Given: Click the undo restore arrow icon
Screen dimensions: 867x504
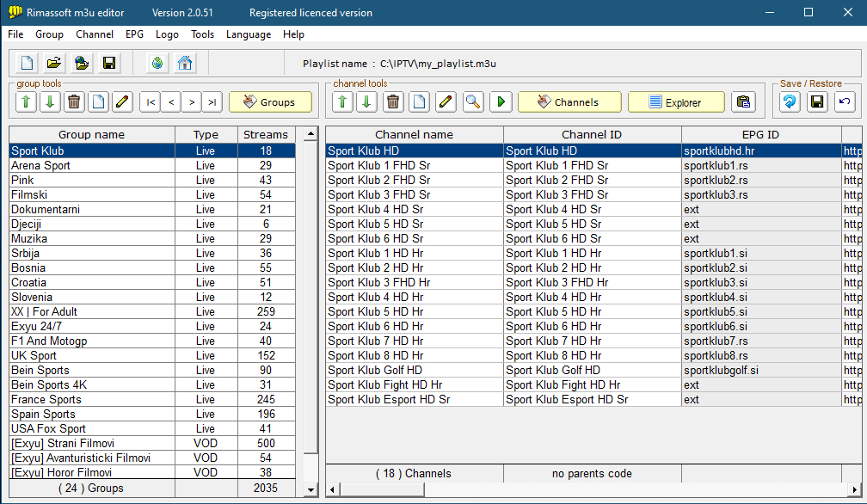Looking at the screenshot, I should pos(845,102).
